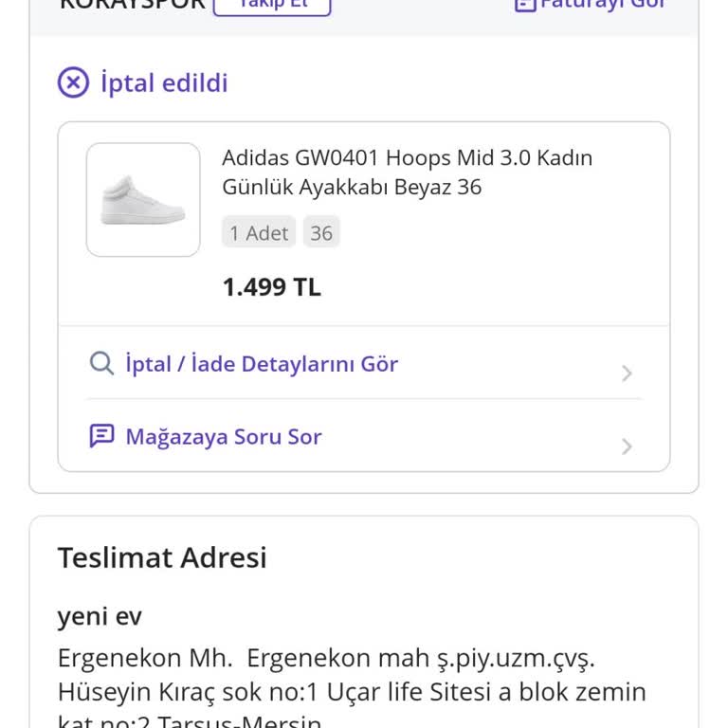The width and height of the screenshot is (728, 728).
Task: Expand the Mağazaya Soru Sor chevron
Action: coord(627,446)
